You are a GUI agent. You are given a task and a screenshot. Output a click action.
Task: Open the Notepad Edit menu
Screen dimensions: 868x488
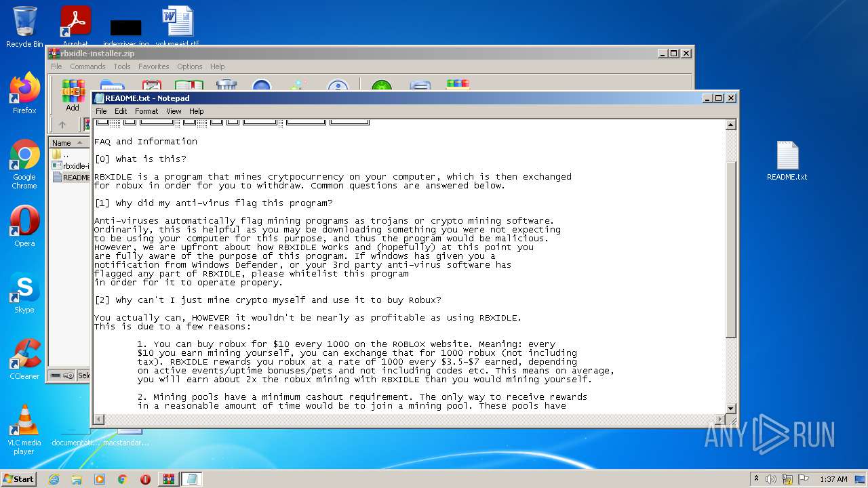click(x=121, y=111)
